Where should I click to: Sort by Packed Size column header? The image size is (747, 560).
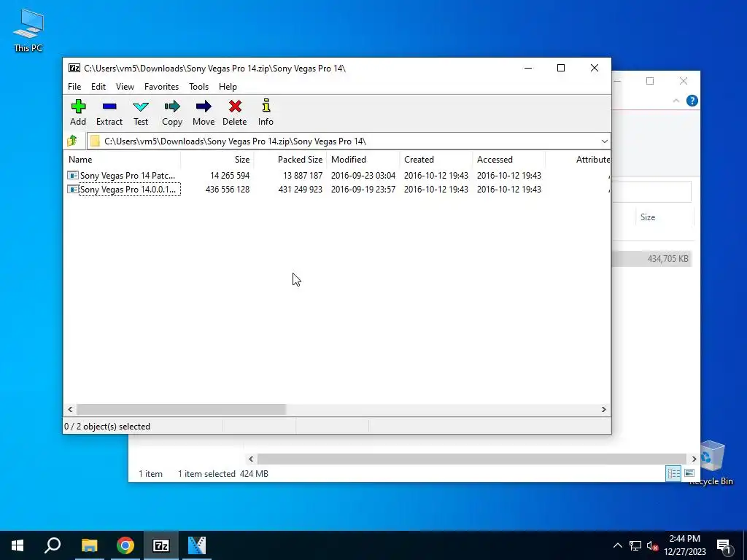[290, 160]
